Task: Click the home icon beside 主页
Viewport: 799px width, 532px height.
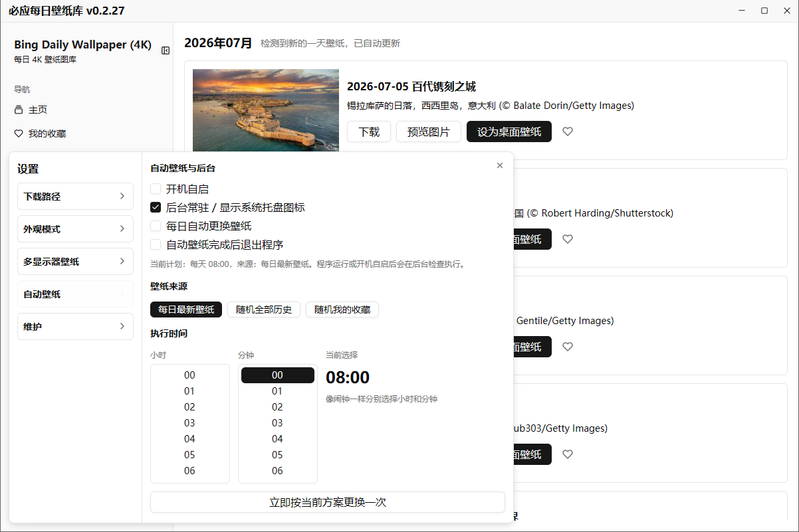Action: click(x=19, y=110)
